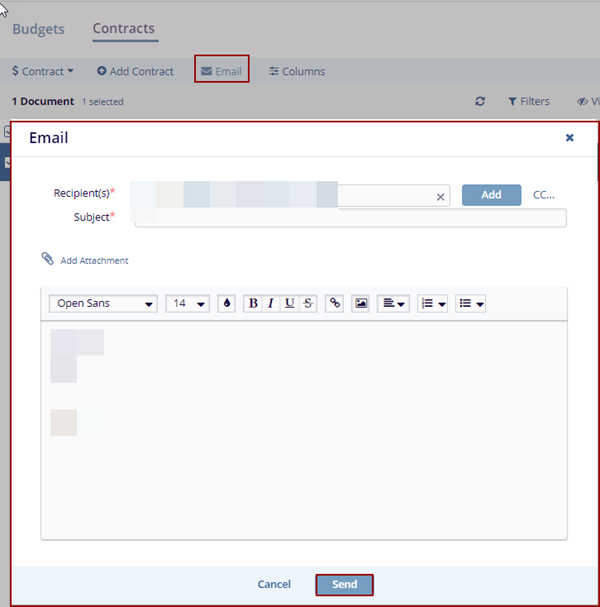The image size is (600, 607).
Task: Click the refresh icon next to Filters
Action: [x=480, y=101]
